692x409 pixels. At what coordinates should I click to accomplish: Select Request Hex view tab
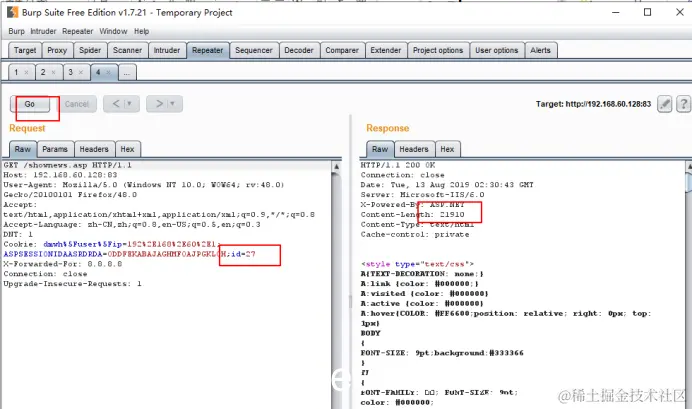point(128,149)
